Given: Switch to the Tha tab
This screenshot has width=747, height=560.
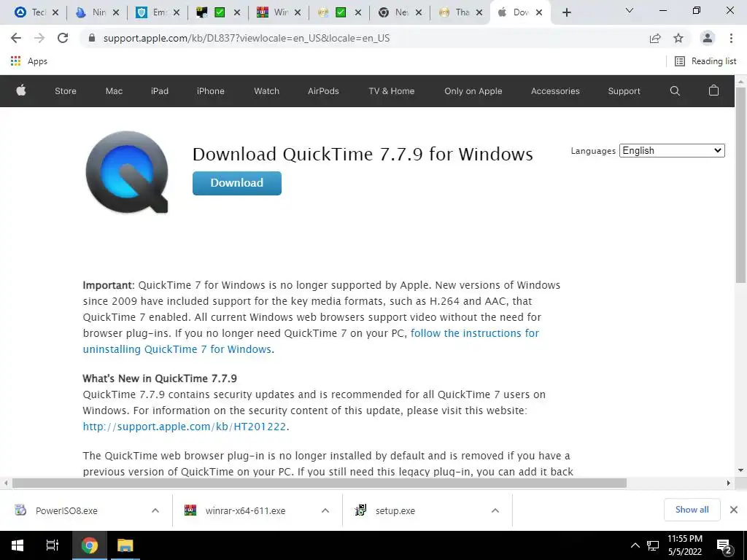Looking at the screenshot, I should 461,12.
